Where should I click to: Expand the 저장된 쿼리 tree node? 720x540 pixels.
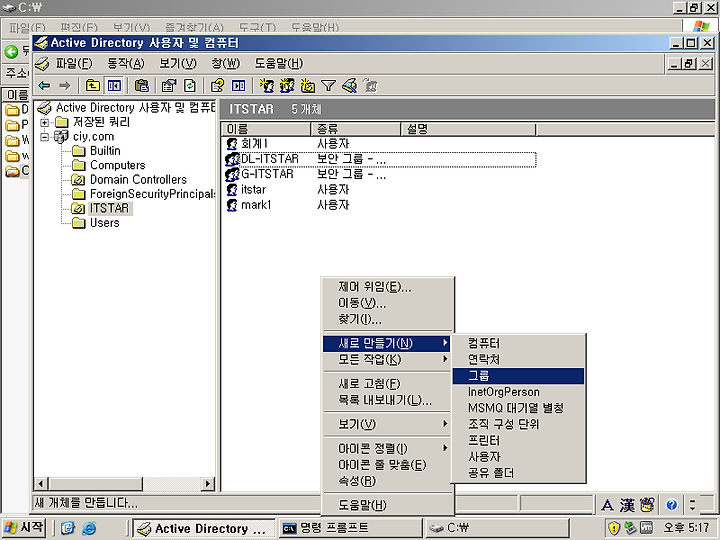(45, 122)
